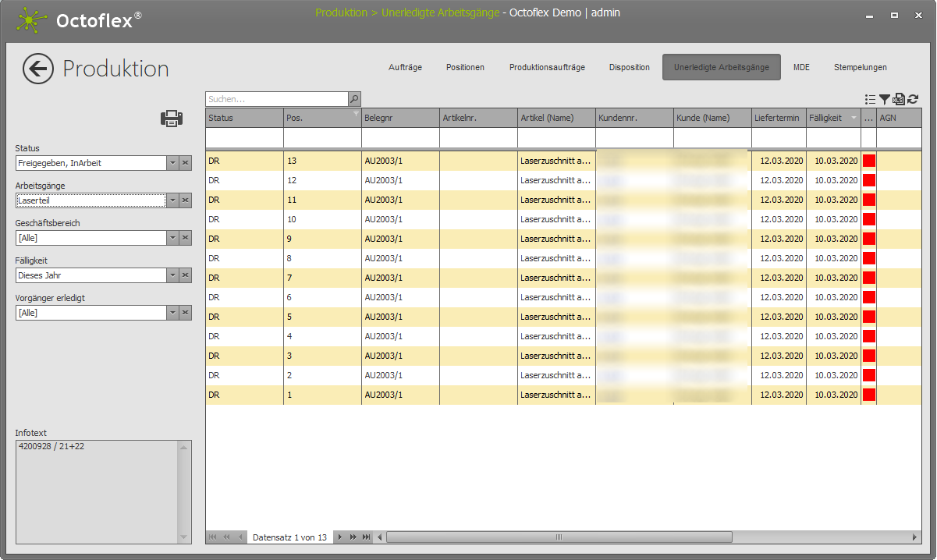The width and height of the screenshot is (937, 560).
Task: Open the Geschäftsbereich dropdown
Action: pos(172,238)
